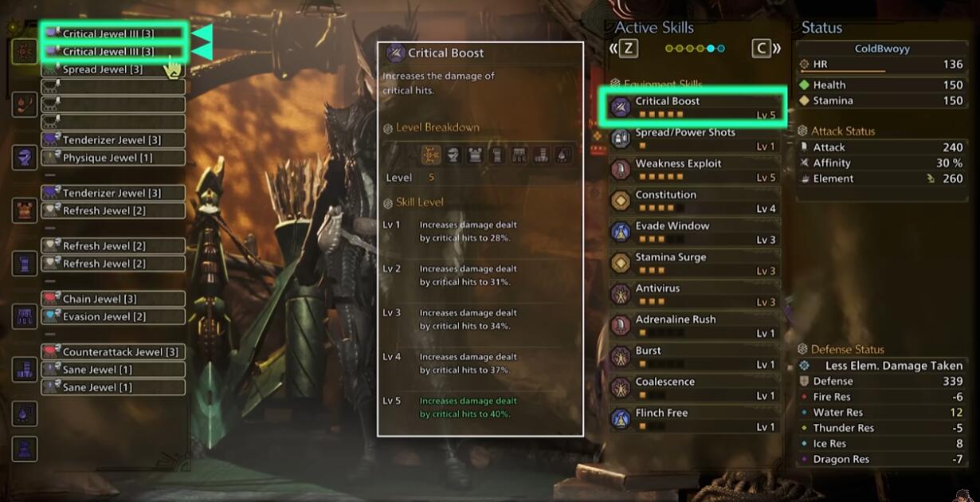
Task: Select the weapon equipment slot icon
Action: [x=25, y=52]
